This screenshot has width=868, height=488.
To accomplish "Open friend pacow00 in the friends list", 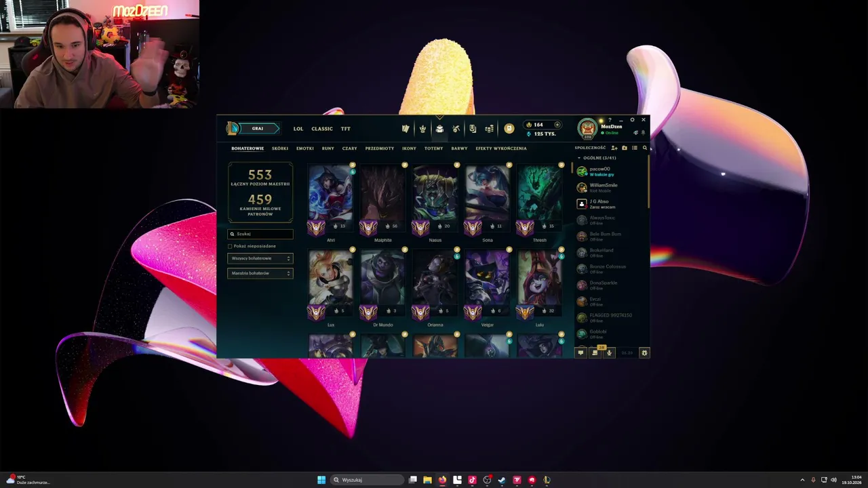I will coord(610,171).
